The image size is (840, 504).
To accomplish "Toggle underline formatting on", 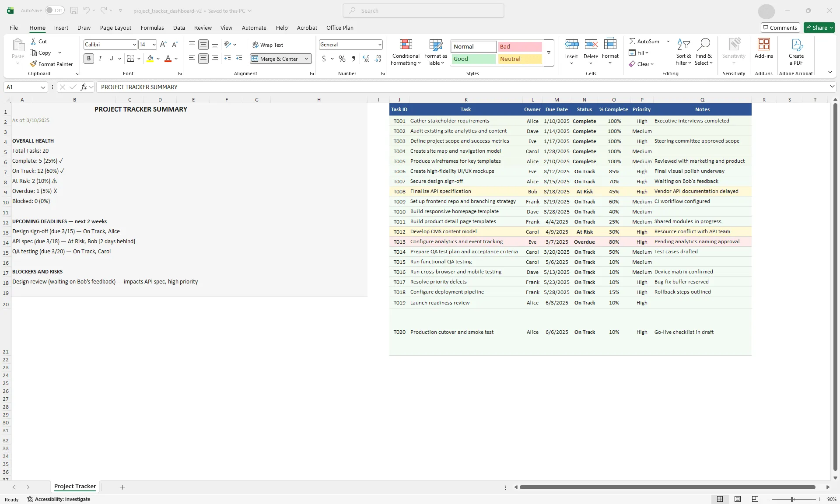I will pos(111,58).
